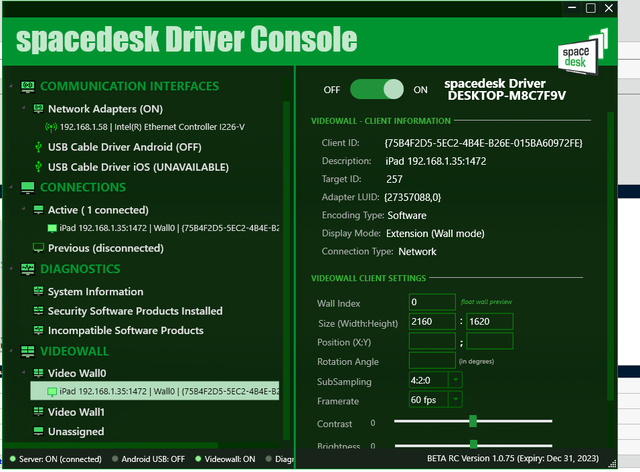Viewport: 640px width, 472px height.
Task: Collapse the Video Wall0 node
Action: pyautogui.click(x=24, y=372)
